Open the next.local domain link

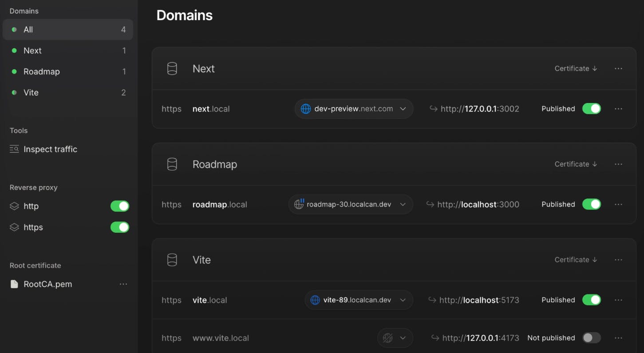click(211, 109)
